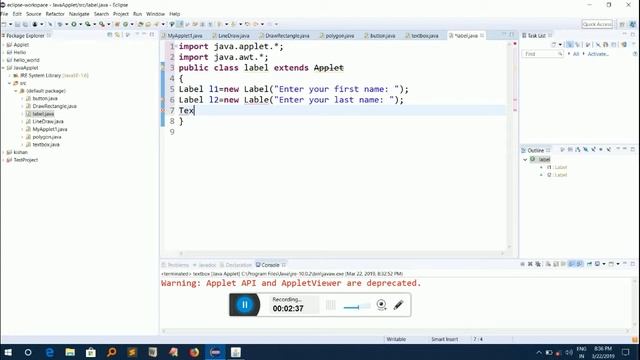Open the Javadoc tab
The width and height of the screenshot is (640, 360).
[204, 265]
